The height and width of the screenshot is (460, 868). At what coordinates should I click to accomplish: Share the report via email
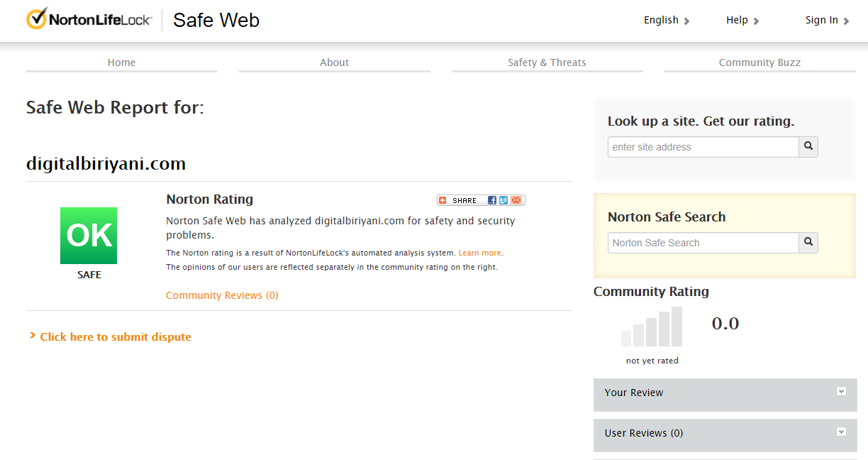click(x=516, y=200)
